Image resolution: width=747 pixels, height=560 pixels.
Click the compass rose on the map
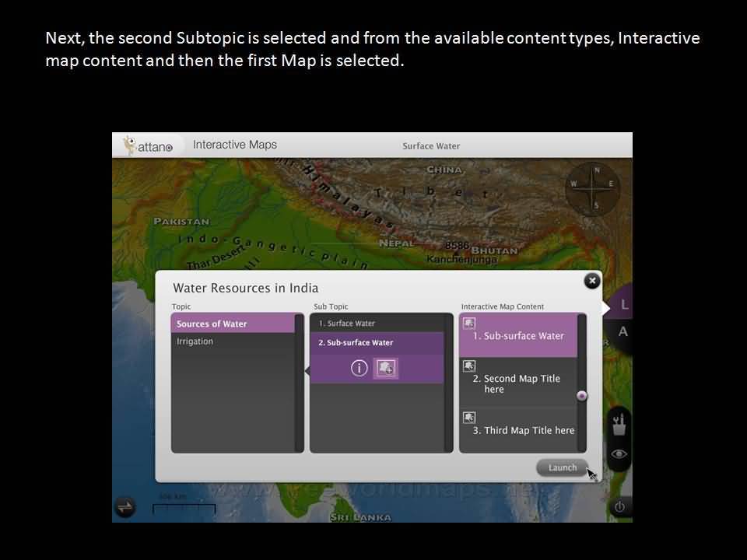coord(594,187)
